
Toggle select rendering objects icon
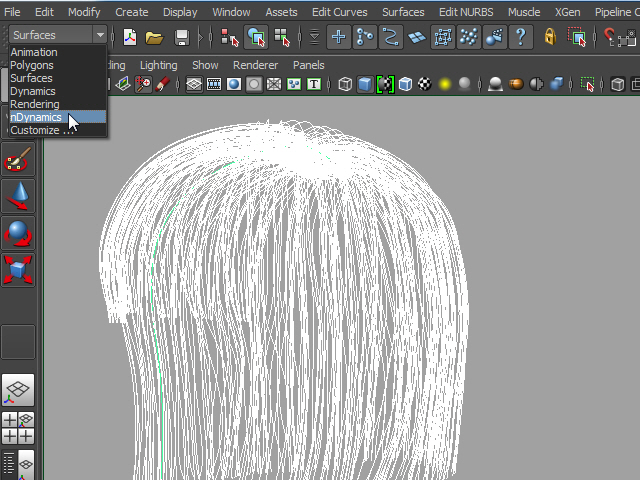[495, 37]
